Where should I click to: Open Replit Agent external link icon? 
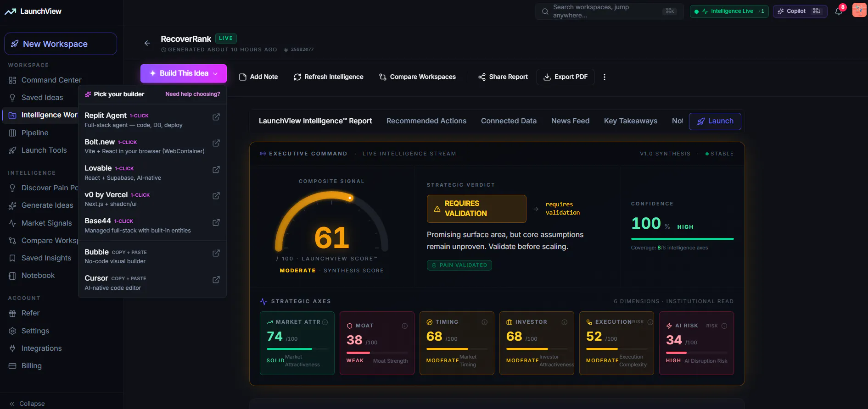pos(216,117)
